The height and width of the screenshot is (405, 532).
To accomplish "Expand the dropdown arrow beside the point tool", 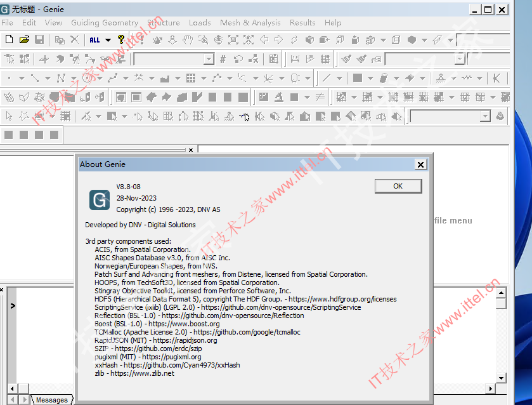I will [22, 78].
